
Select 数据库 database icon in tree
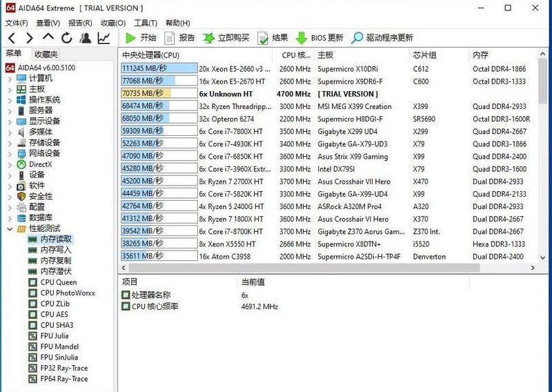[21, 218]
